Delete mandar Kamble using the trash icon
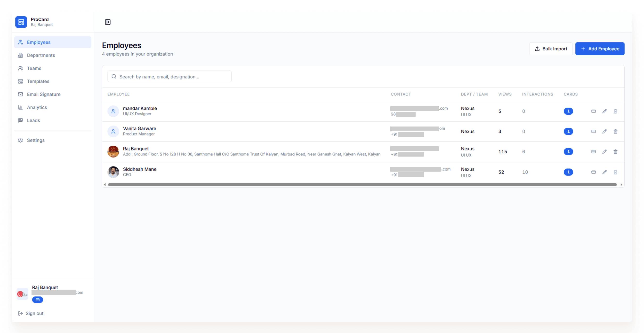 pos(615,111)
